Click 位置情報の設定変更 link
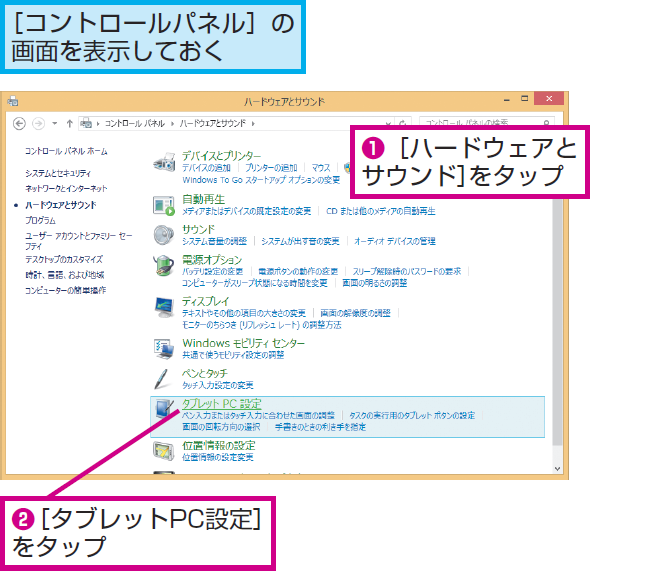The image size is (660, 571). 218,457
